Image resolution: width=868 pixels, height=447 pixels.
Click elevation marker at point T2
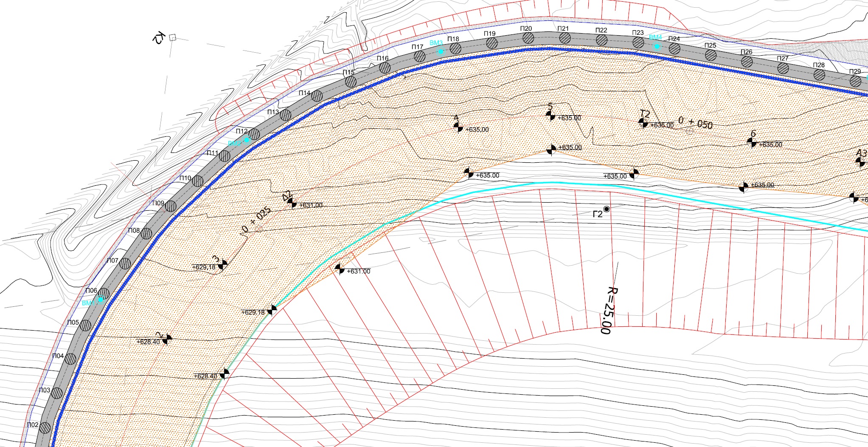coord(643,123)
